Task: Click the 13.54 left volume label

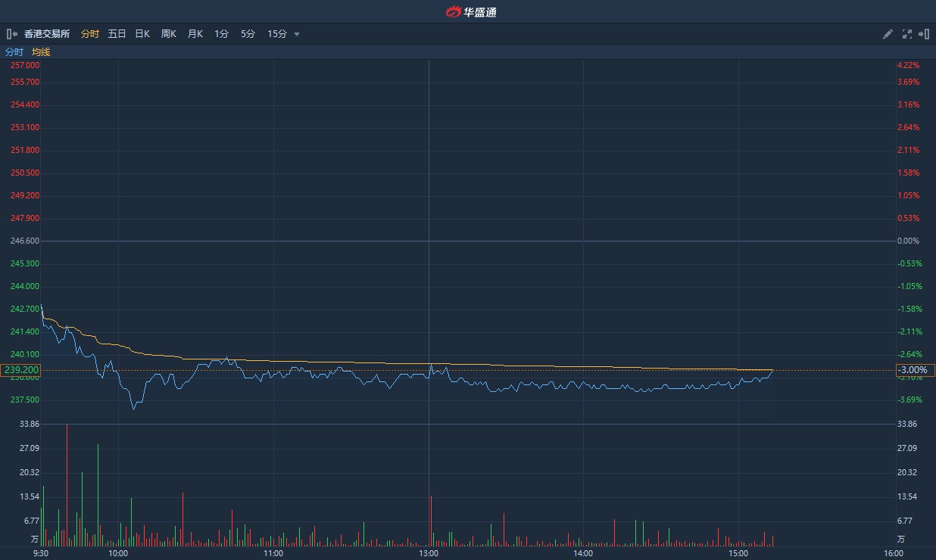Action: pyautogui.click(x=30, y=496)
